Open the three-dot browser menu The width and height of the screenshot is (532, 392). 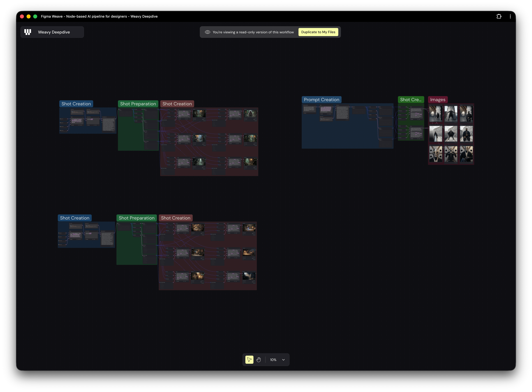pyautogui.click(x=510, y=16)
